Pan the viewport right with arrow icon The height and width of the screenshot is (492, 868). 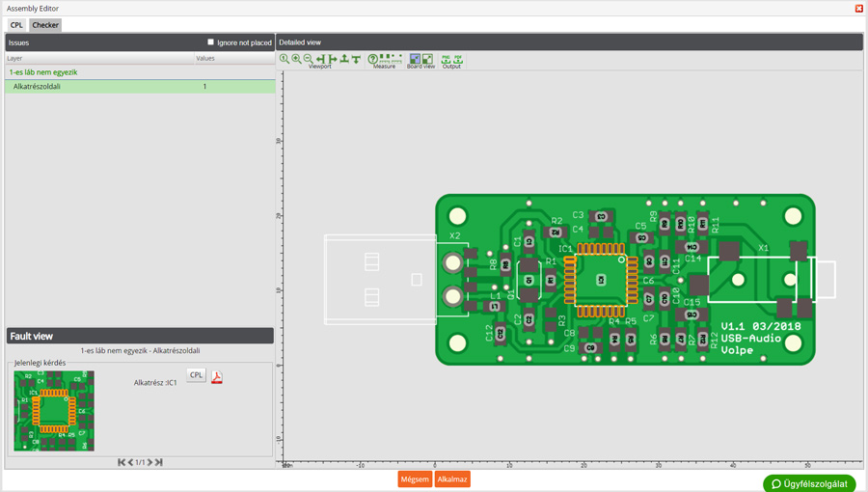pyautogui.click(x=333, y=59)
